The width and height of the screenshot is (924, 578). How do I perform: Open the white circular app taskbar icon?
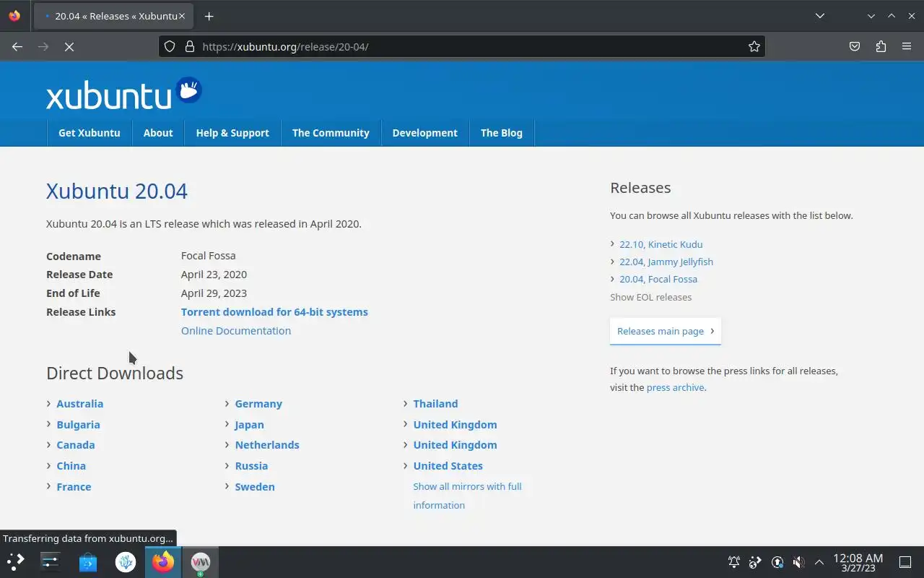coord(126,561)
